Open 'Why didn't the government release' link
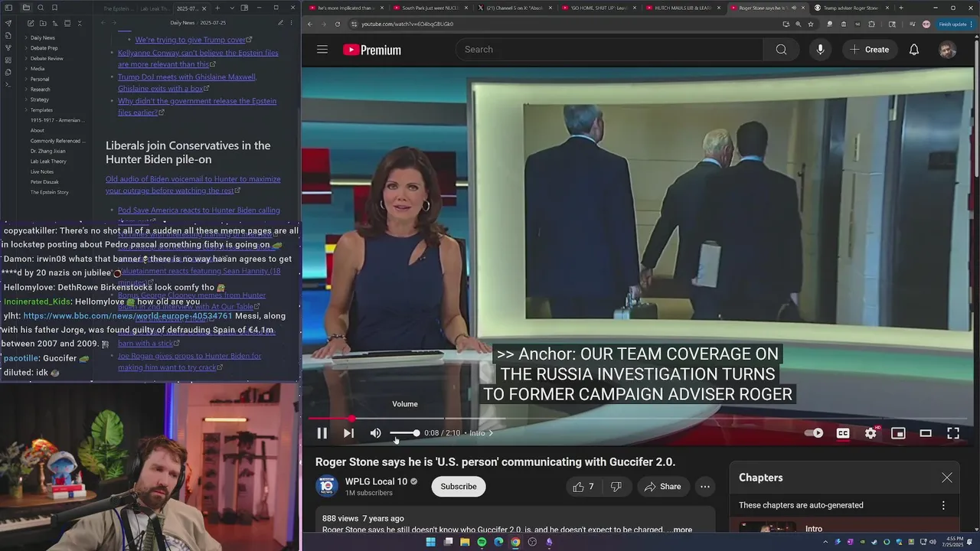This screenshot has height=551, width=980. click(197, 106)
